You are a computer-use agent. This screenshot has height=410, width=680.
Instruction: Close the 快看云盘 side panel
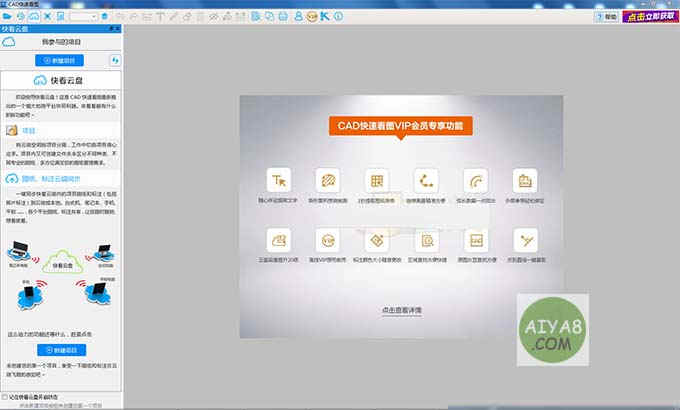pyautogui.click(x=118, y=29)
